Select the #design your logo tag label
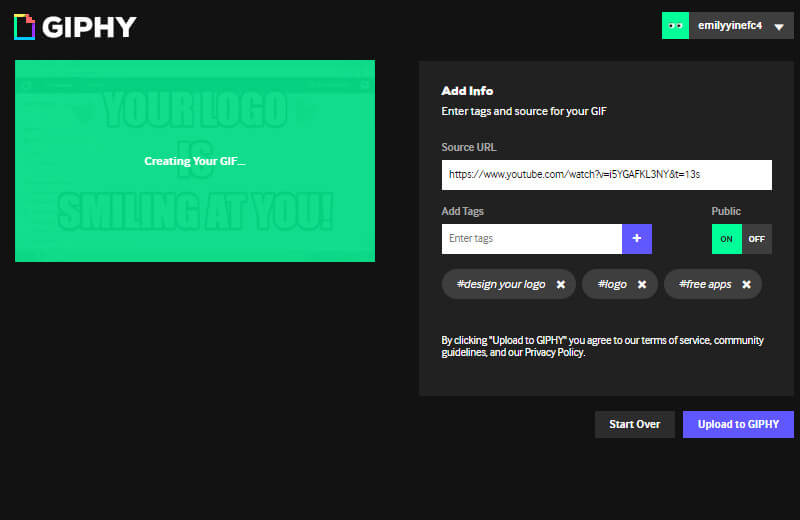Viewport: 800px width, 520px height. tap(501, 285)
